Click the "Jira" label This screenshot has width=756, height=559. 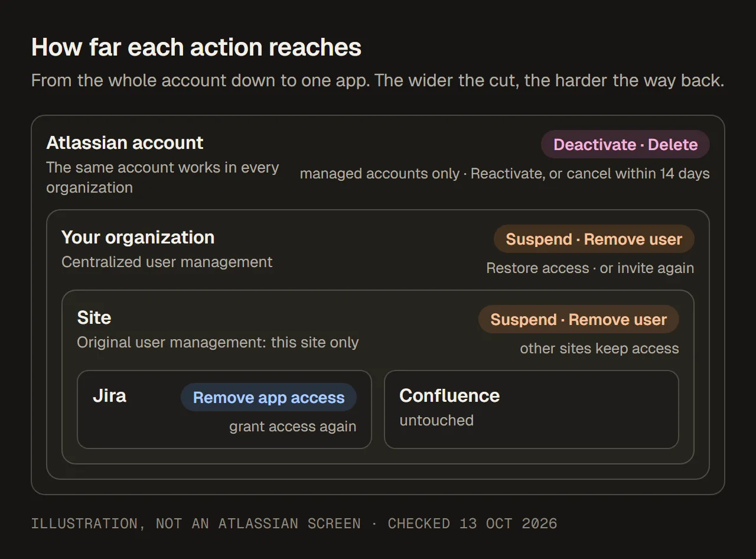pos(109,396)
